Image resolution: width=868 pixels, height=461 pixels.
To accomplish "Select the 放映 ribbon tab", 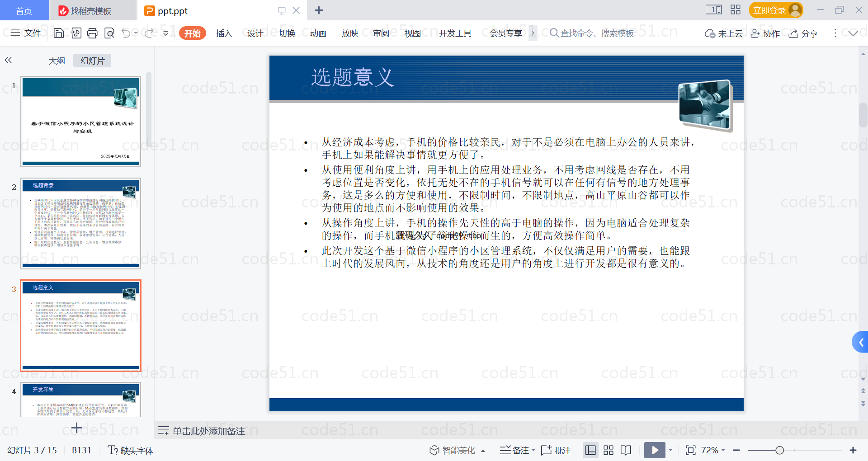I will pyautogui.click(x=350, y=33).
